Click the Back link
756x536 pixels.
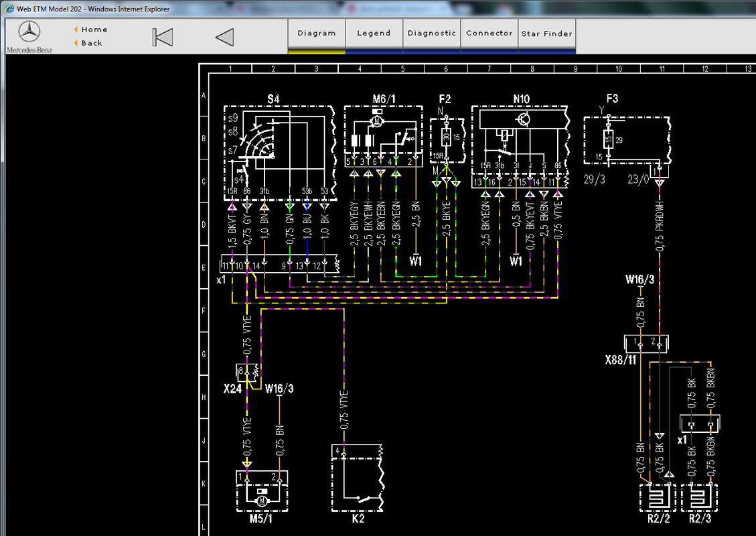tap(92, 43)
